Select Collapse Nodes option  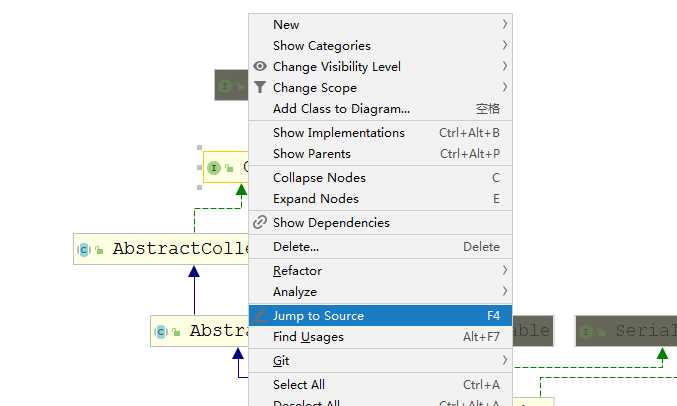(x=380, y=178)
